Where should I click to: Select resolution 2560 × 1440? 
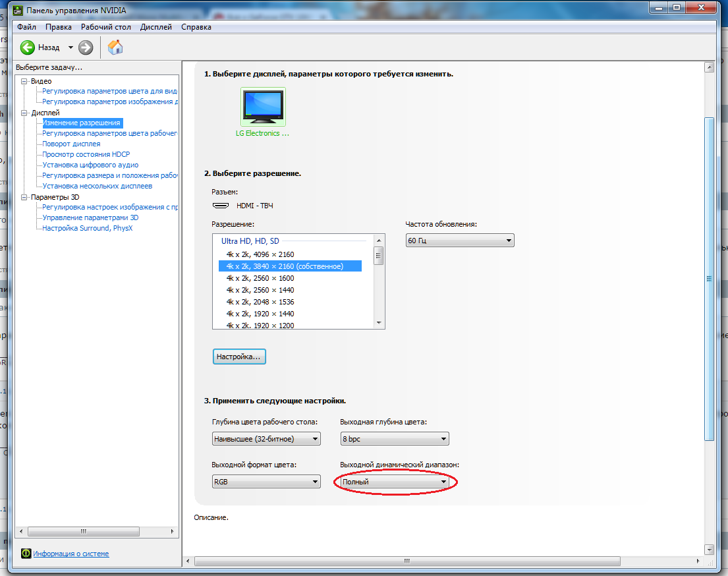pyautogui.click(x=290, y=290)
